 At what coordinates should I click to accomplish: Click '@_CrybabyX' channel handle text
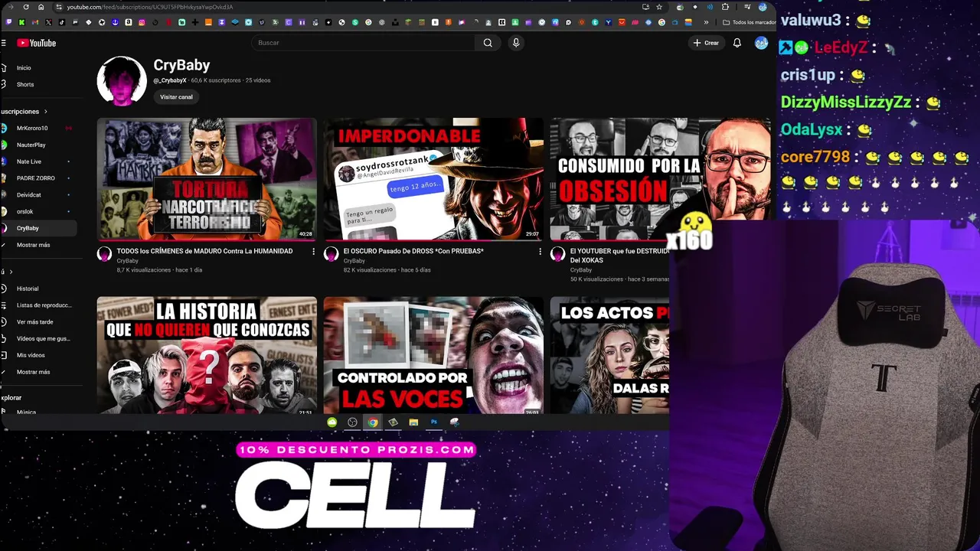pyautogui.click(x=170, y=80)
